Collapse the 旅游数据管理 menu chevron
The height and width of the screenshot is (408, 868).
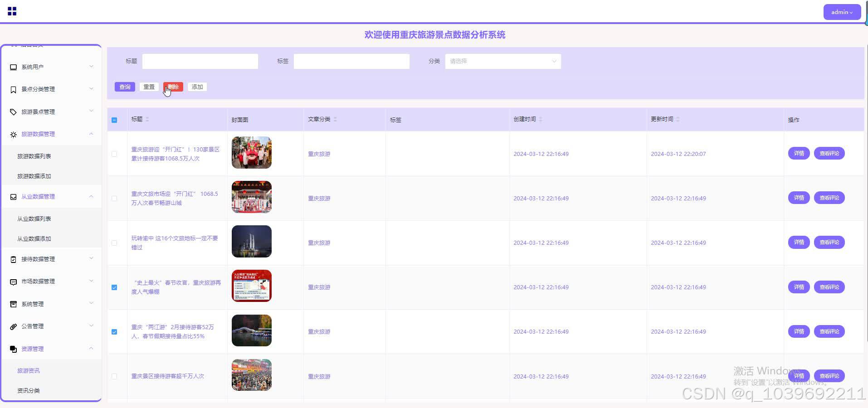pyautogui.click(x=91, y=134)
